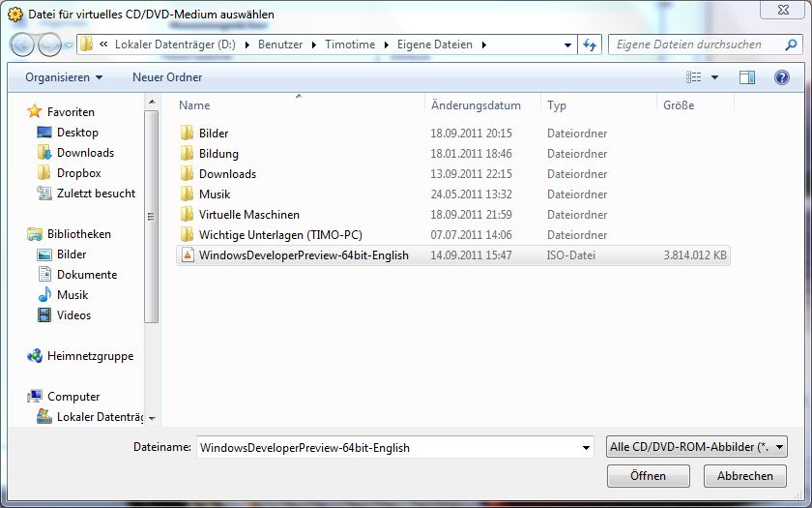Viewport: 812px width, 508px height.
Task: Click 'Eigene Dateien' in the breadcrumb path
Action: (435, 45)
